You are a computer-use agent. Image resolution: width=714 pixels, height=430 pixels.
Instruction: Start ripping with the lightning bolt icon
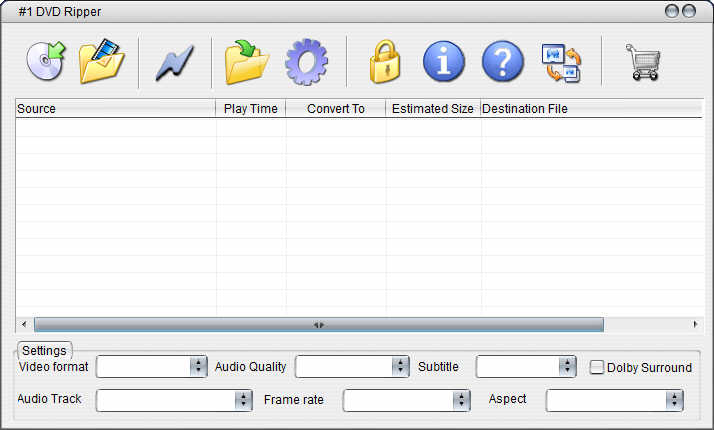click(174, 63)
